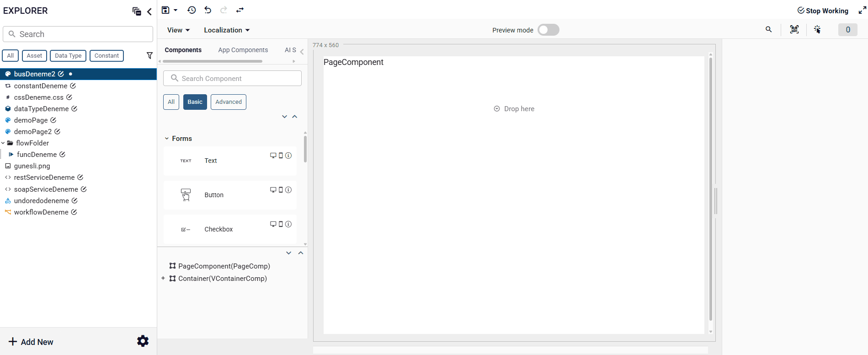Viewport: 868px width, 355px height.
Task: Collapse the Forms section
Action: [x=167, y=139]
